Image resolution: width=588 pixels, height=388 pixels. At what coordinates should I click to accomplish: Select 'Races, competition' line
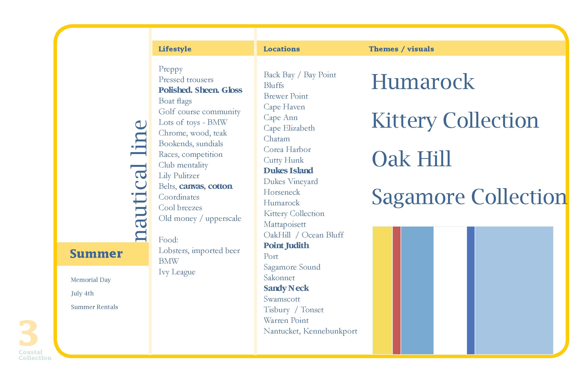point(191,154)
